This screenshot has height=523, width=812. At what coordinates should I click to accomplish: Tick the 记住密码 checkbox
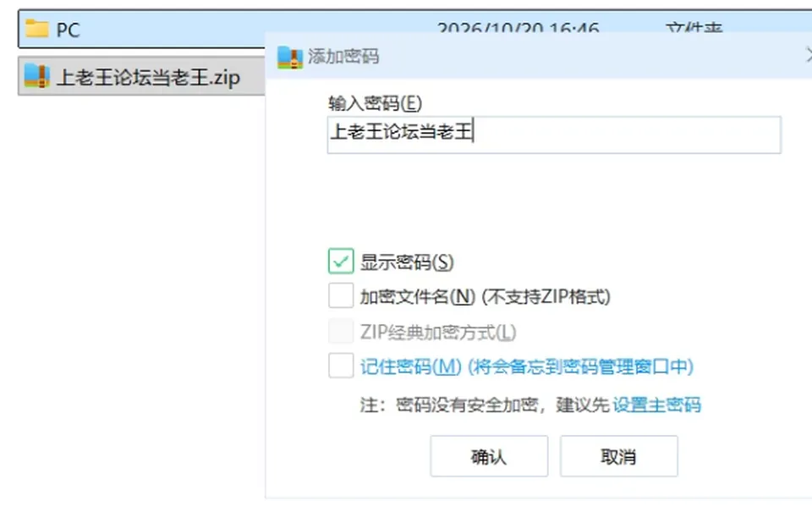(341, 366)
